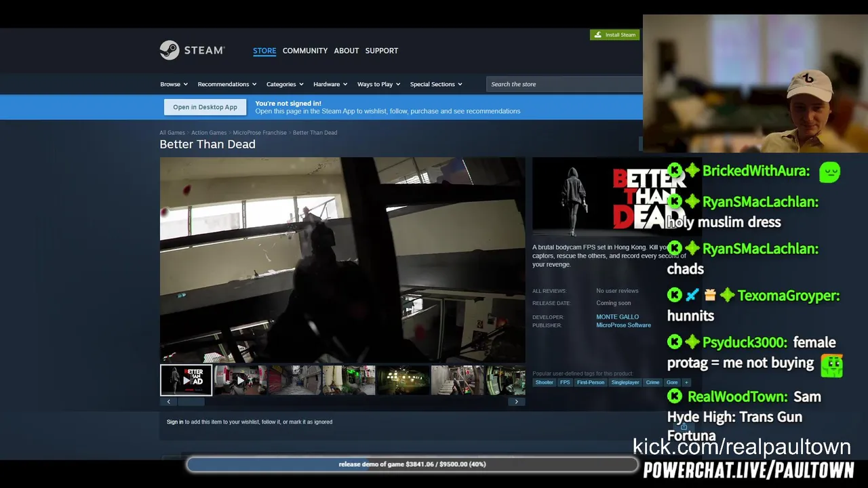Expand the Browse dropdown
The image size is (868, 488).
tap(174, 84)
